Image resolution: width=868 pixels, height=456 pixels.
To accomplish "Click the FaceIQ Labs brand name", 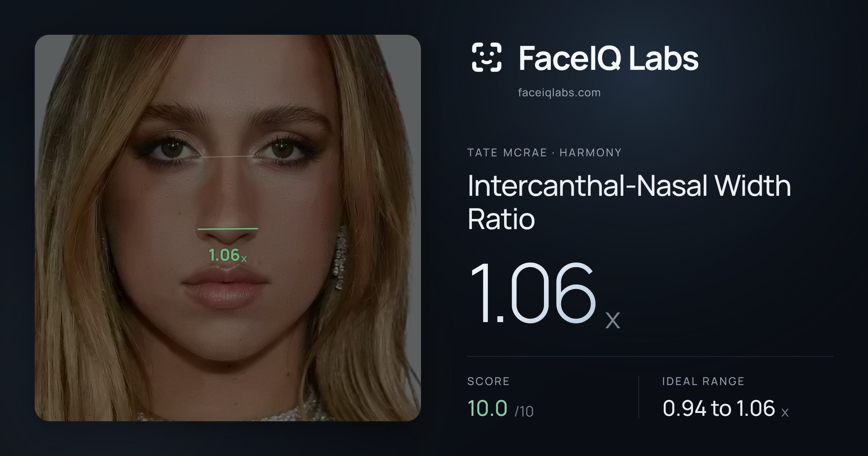I will coord(608,58).
